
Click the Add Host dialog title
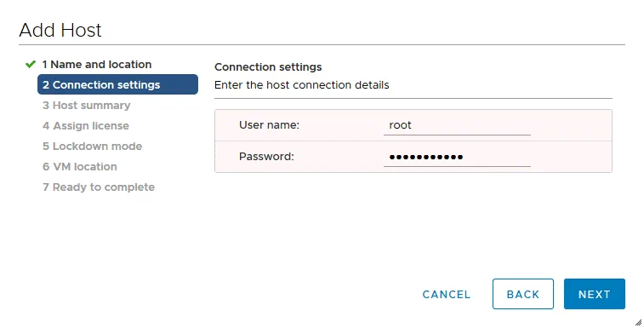(x=60, y=30)
